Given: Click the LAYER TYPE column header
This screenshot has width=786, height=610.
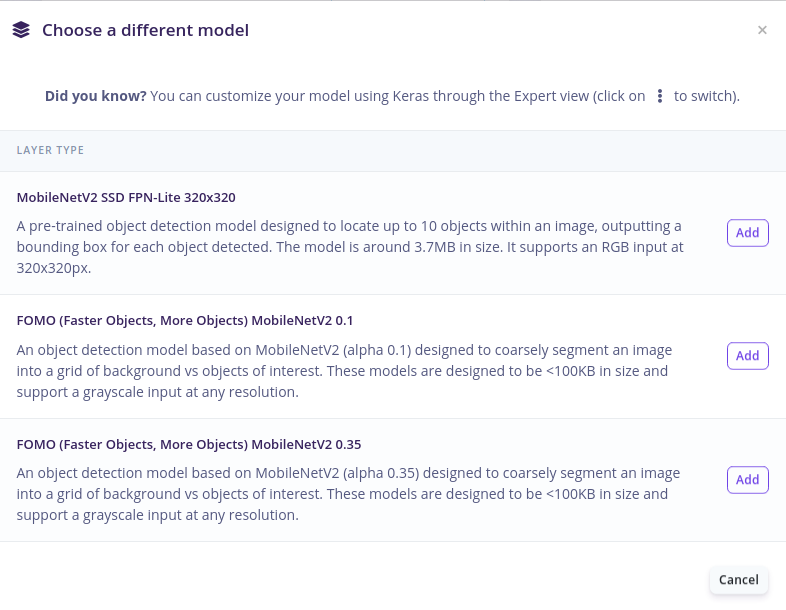Looking at the screenshot, I should pos(50,150).
